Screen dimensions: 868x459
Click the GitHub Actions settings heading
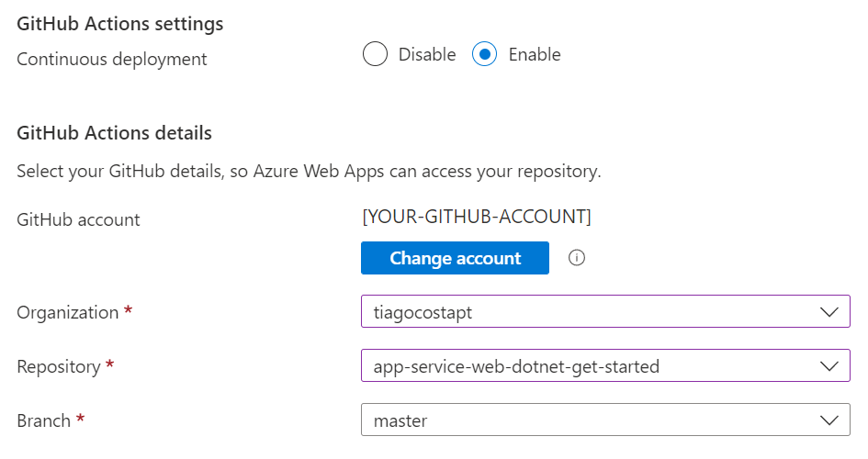pos(120,24)
